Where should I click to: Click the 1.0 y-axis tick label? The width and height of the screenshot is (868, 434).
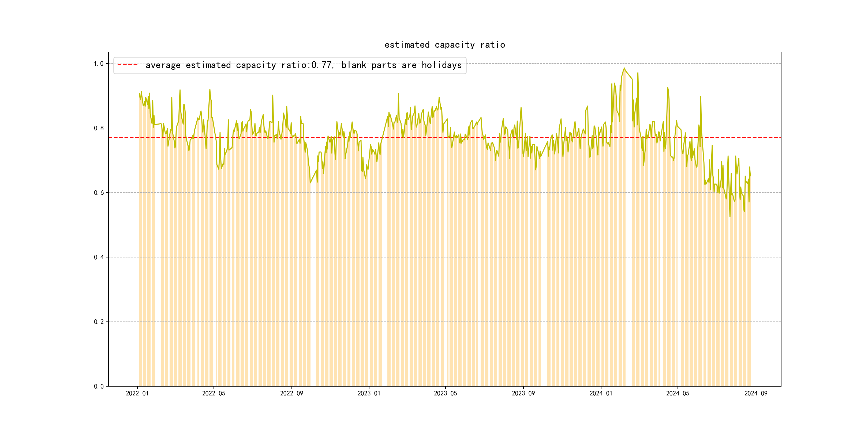[99, 64]
